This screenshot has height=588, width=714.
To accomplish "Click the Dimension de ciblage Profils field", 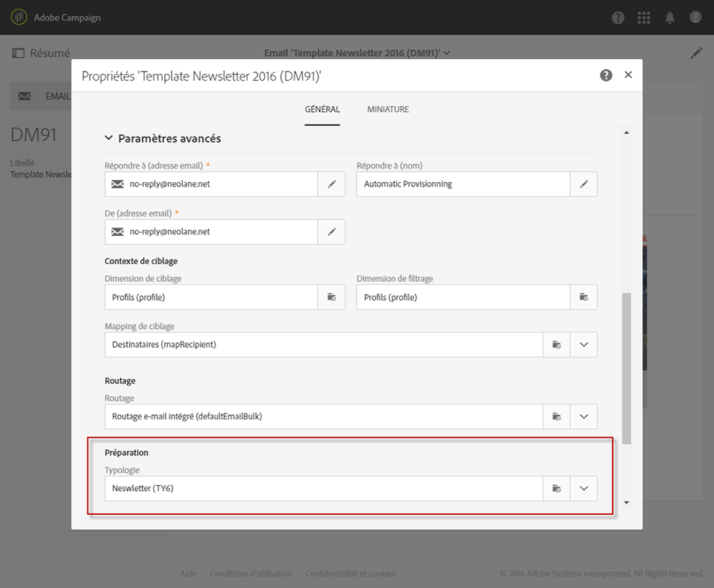I will point(211,298).
